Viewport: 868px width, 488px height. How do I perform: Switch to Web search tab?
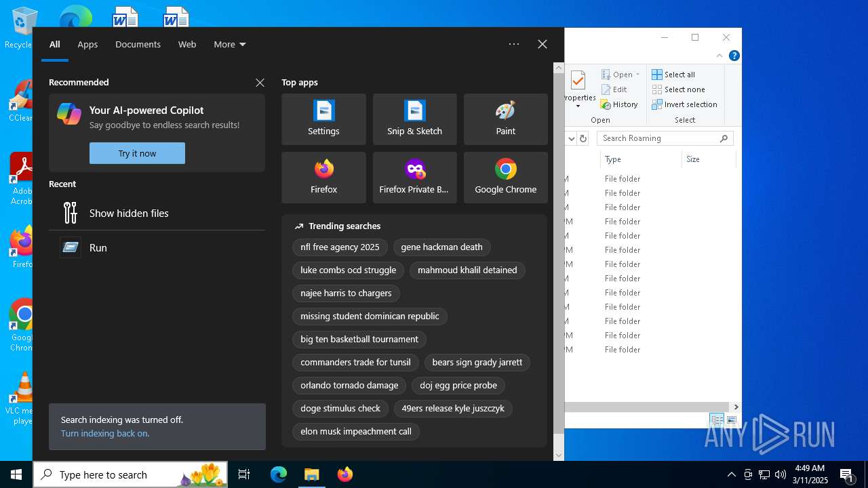[187, 44]
